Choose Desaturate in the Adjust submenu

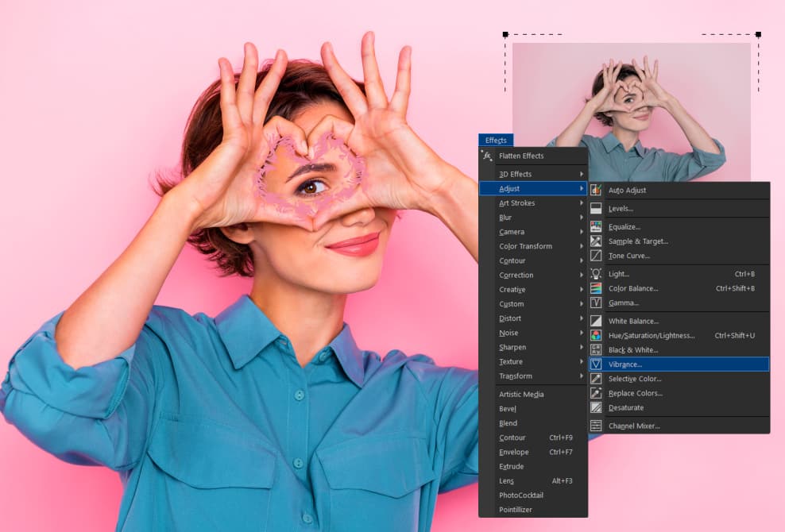[626, 407]
